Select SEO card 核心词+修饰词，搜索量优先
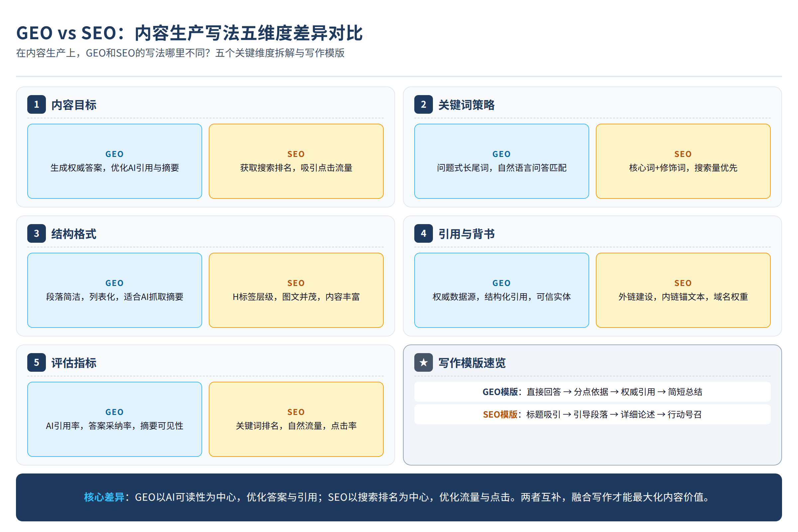 pyautogui.click(x=683, y=161)
